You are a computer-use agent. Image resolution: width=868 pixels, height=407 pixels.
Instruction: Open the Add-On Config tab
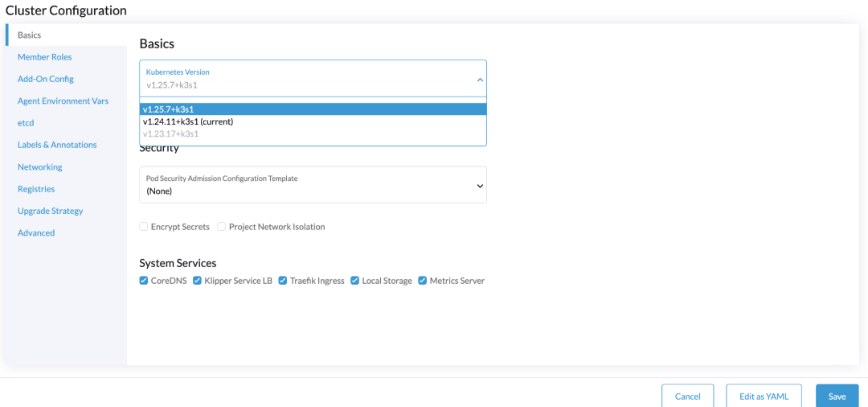pos(45,79)
